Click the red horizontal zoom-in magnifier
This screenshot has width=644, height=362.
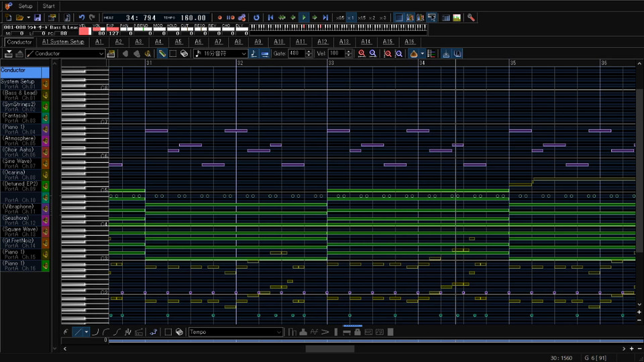362,54
